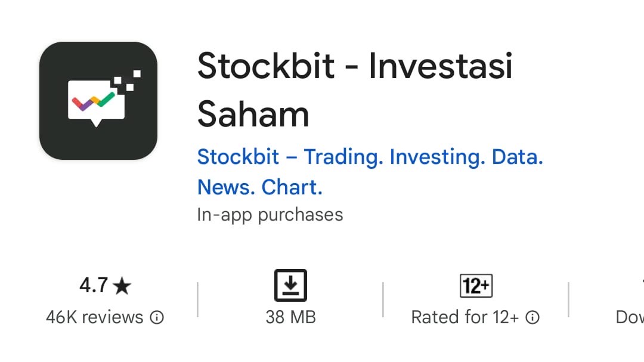Tap the 4.7 rating number
The image size is (644, 362).
94,286
